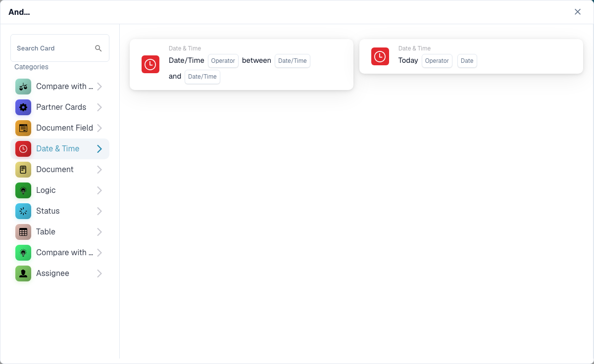Click the scales icon of first Compare with category
The width and height of the screenshot is (594, 364).
click(23, 87)
